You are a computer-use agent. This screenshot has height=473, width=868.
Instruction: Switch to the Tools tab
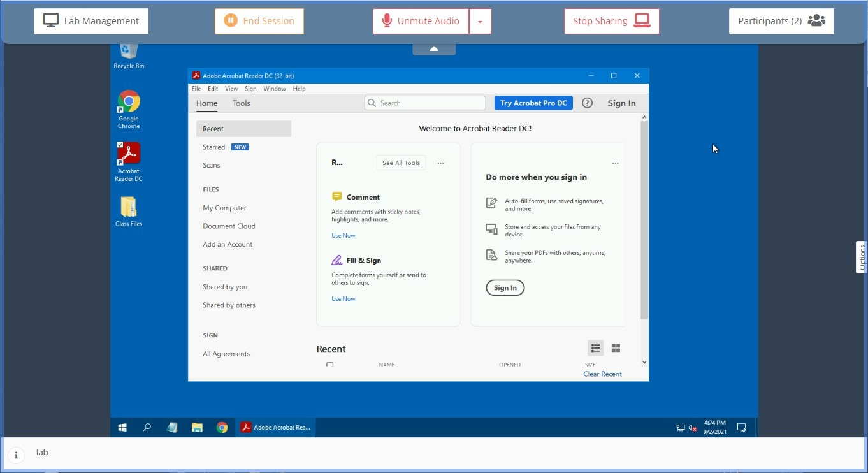[x=242, y=103]
